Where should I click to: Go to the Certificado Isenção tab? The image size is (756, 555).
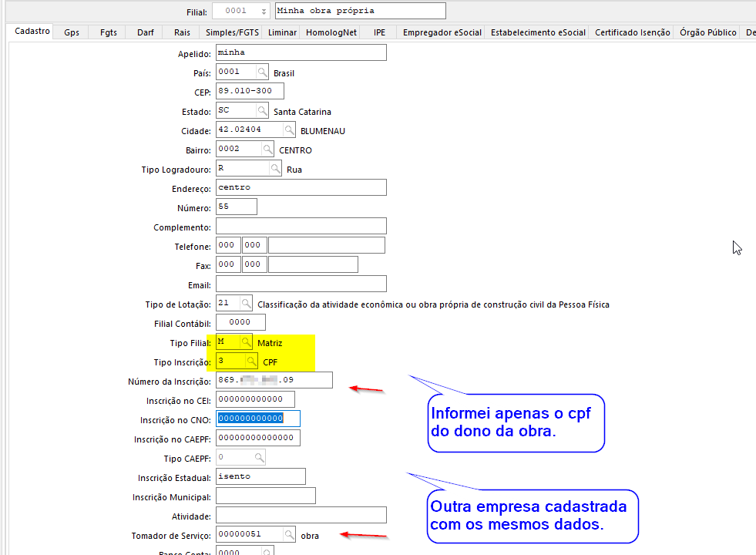pos(632,32)
